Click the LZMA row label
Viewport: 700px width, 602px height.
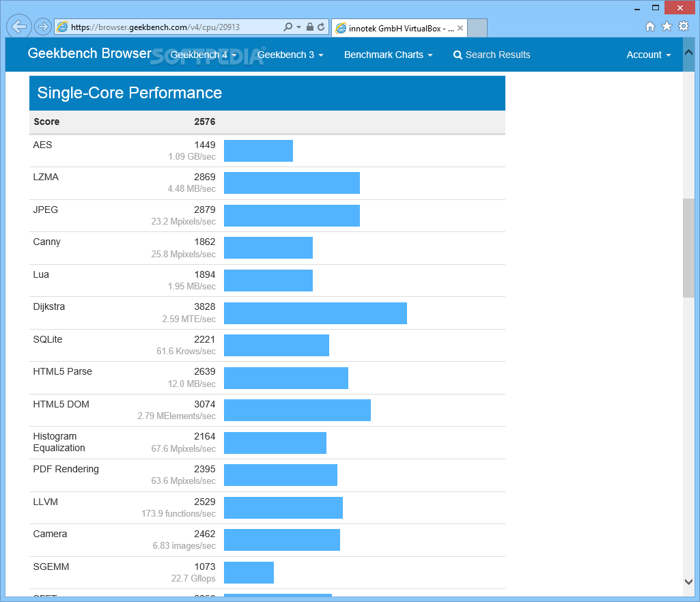pyautogui.click(x=46, y=177)
